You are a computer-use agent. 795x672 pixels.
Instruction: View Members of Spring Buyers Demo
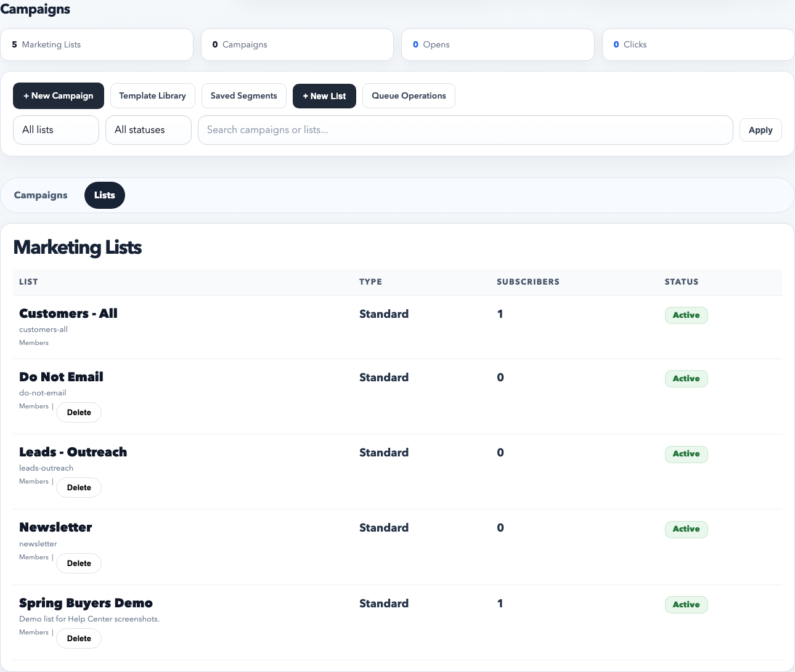(34, 632)
